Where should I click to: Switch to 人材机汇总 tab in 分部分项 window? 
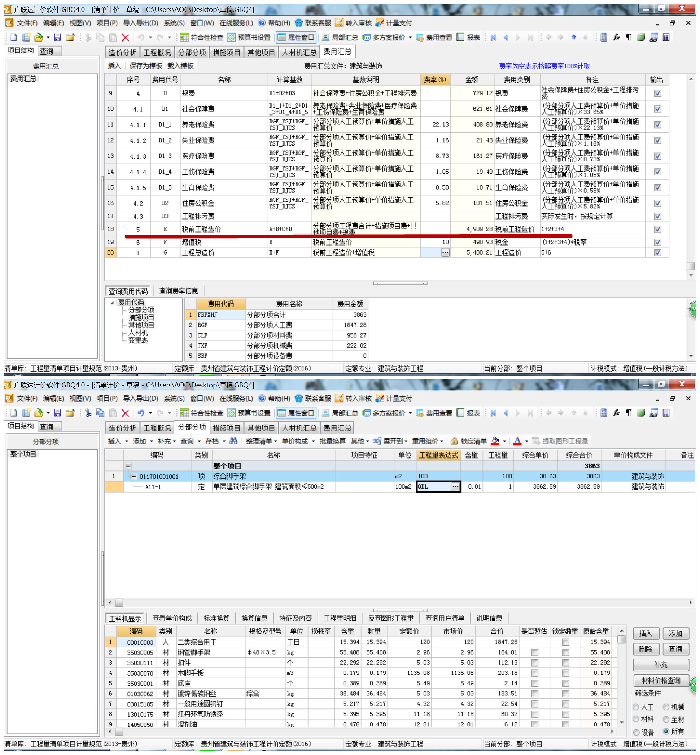299,428
